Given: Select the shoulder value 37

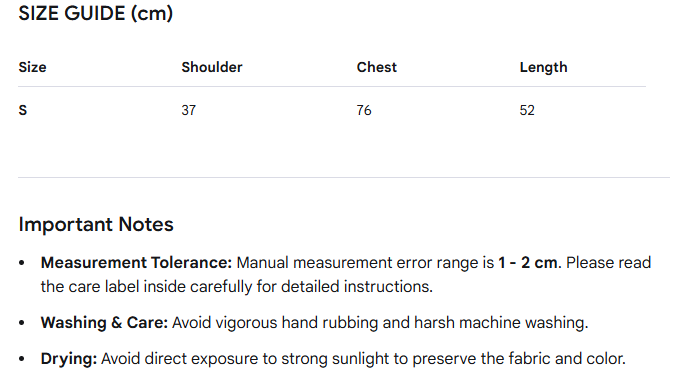Looking at the screenshot, I should [x=188, y=110].
